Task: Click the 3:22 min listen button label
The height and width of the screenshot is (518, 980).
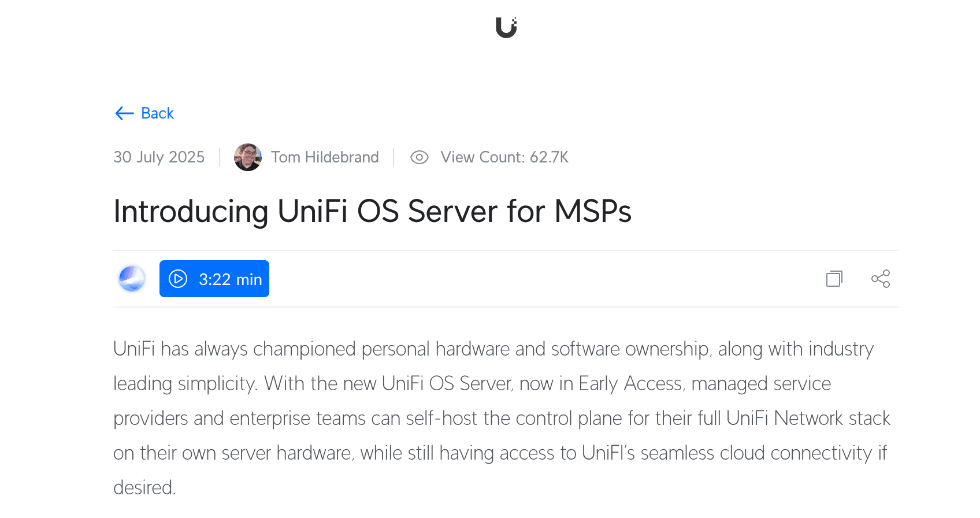Action: pos(230,279)
